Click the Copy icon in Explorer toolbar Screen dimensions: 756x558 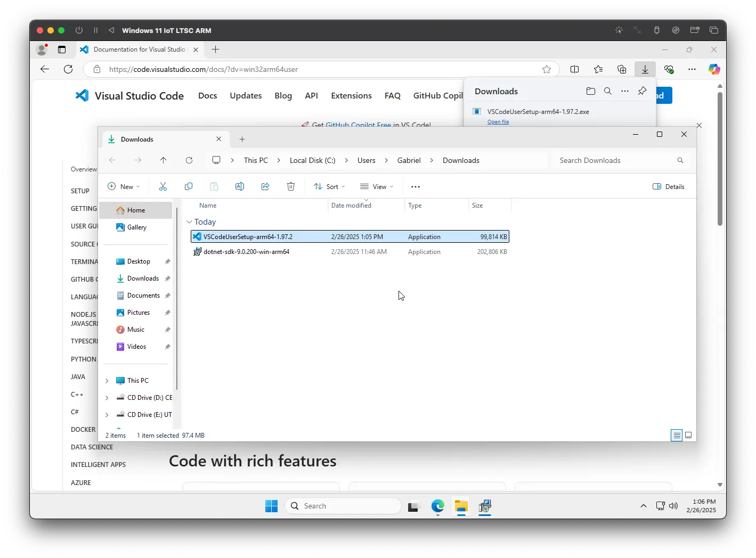(189, 186)
